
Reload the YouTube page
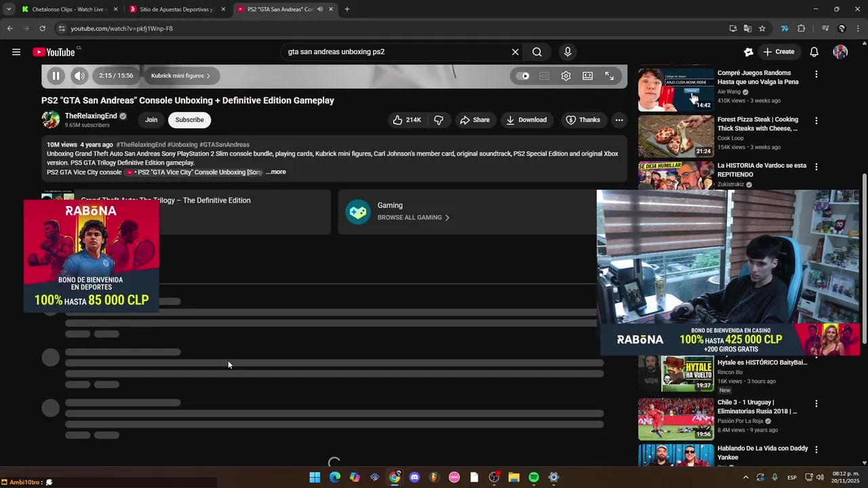(42, 28)
